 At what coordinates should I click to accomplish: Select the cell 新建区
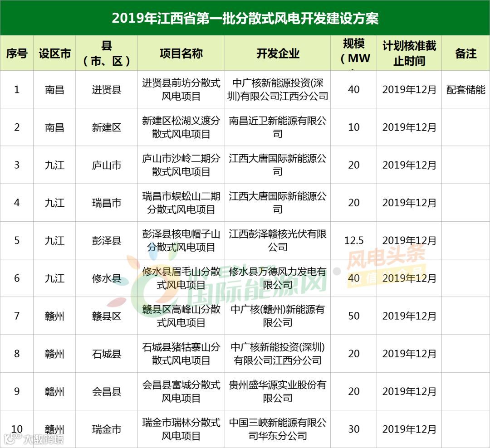(x=107, y=127)
